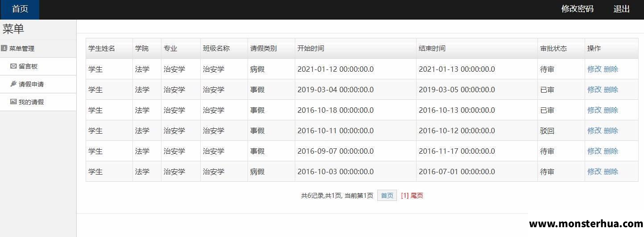Open the 我的请假 menu item
The width and height of the screenshot is (644, 237).
tap(38, 102)
